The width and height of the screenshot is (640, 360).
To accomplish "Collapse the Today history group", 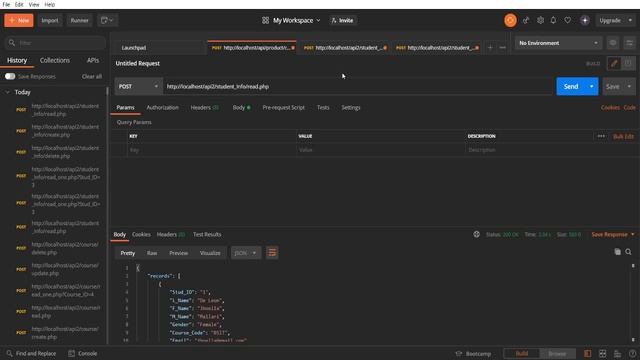I will pyautogui.click(x=7, y=92).
